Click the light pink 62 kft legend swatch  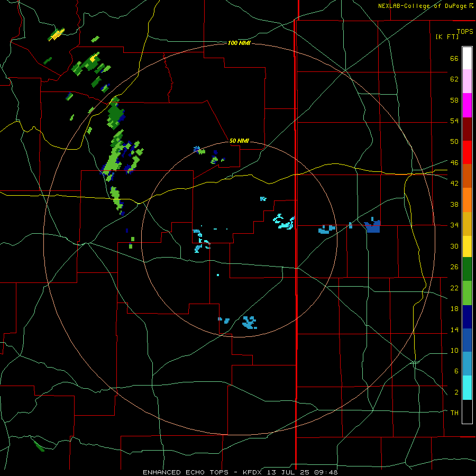467,81
